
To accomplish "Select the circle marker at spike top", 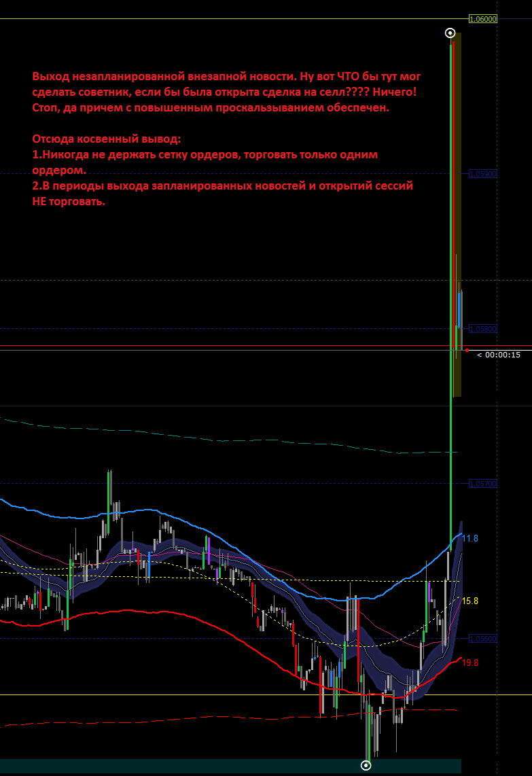I will pos(450,33).
